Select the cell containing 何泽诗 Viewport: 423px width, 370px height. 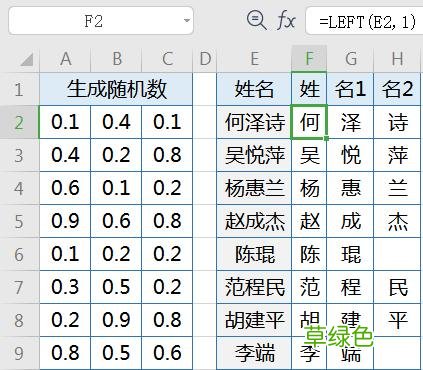[x=254, y=122]
